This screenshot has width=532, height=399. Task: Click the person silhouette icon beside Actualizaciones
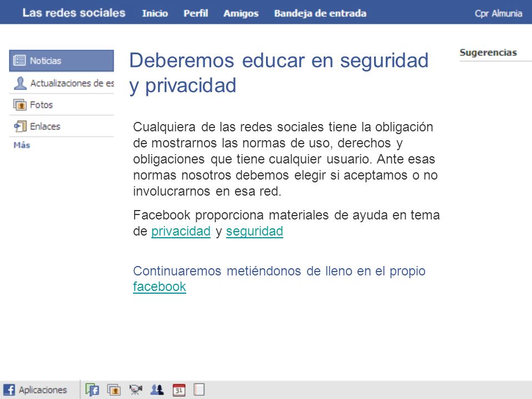[x=21, y=83]
